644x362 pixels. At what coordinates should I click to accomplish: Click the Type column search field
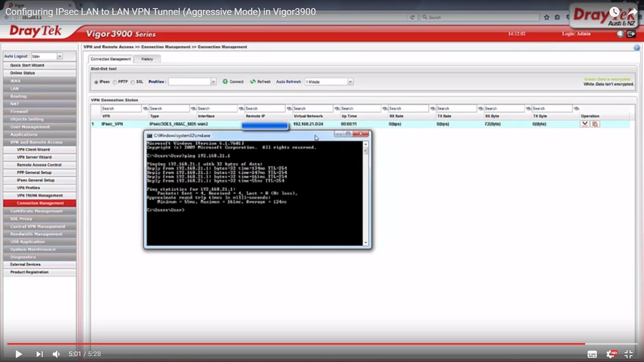click(169, 109)
